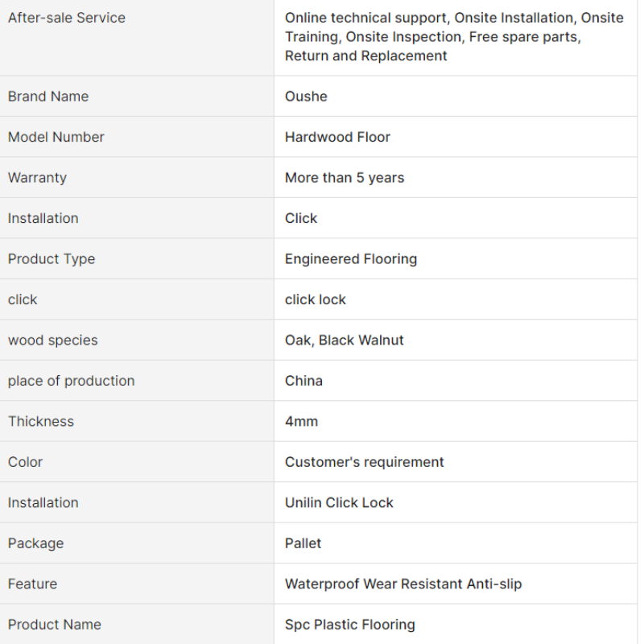This screenshot has height=644, width=644.
Task: Select the place of production label
Action: (x=72, y=381)
